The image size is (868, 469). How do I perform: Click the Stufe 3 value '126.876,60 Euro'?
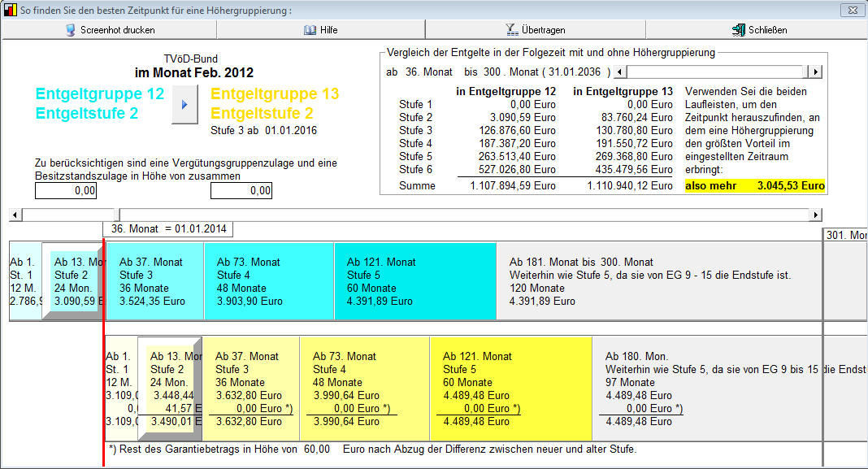(x=517, y=130)
